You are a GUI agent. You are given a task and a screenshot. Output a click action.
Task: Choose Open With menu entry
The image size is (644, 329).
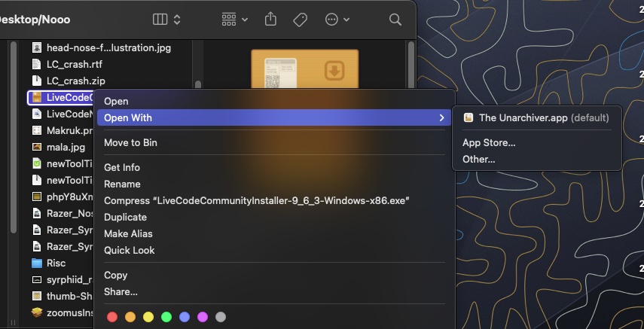(274, 118)
